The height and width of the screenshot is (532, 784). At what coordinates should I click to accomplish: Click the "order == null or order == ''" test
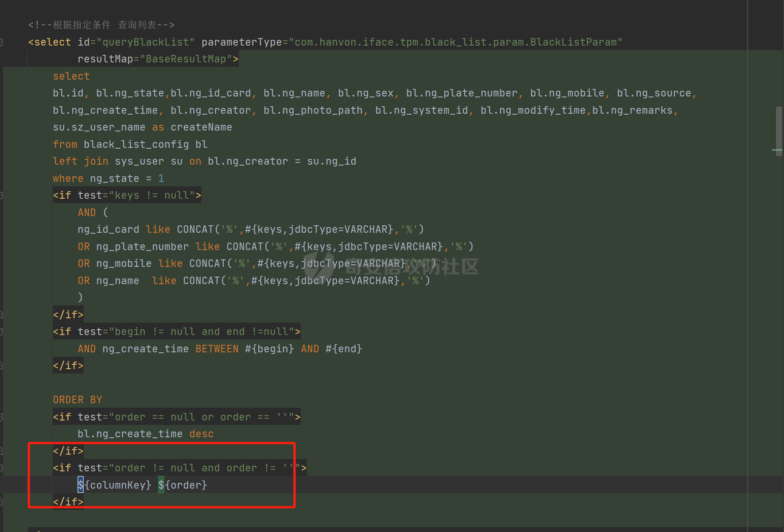tap(202, 417)
